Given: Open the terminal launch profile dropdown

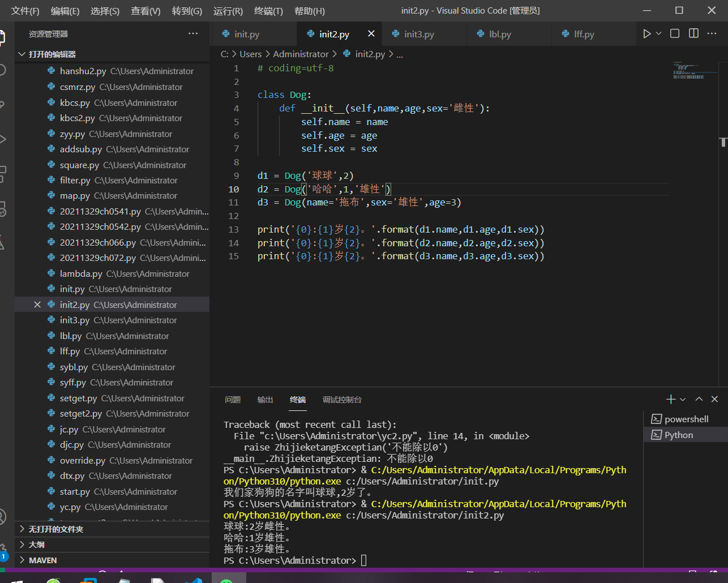Looking at the screenshot, I should [683, 400].
